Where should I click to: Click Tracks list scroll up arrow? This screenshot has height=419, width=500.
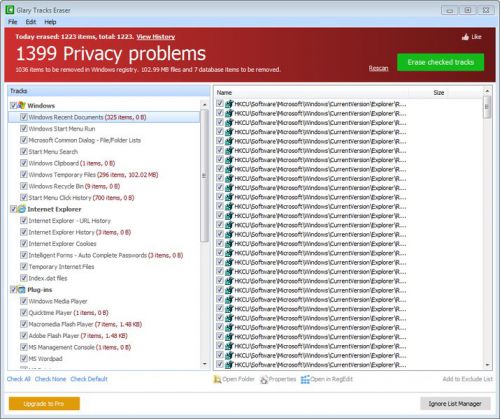point(204,105)
